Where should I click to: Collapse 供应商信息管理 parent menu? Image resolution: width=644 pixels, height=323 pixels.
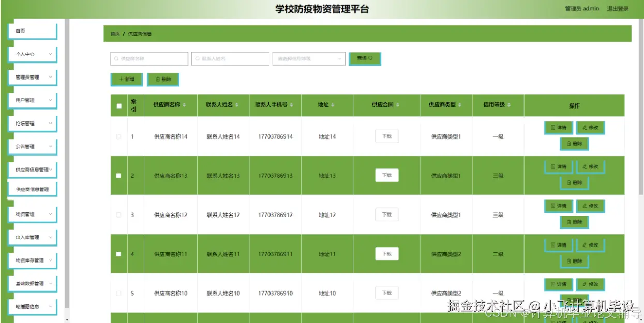pos(32,170)
